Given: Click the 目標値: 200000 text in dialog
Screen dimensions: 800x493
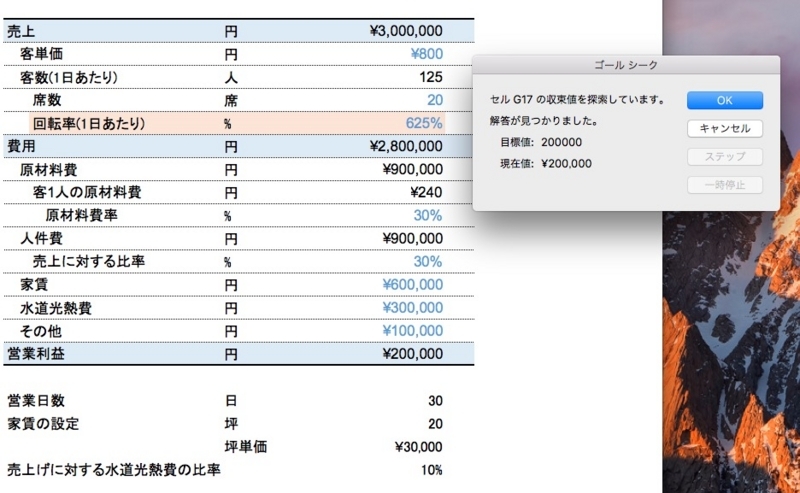Looking at the screenshot, I should point(541,142).
